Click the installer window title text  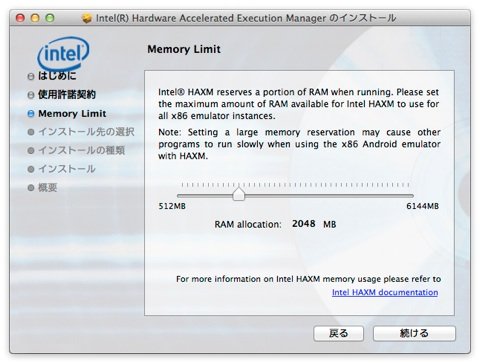click(246, 18)
